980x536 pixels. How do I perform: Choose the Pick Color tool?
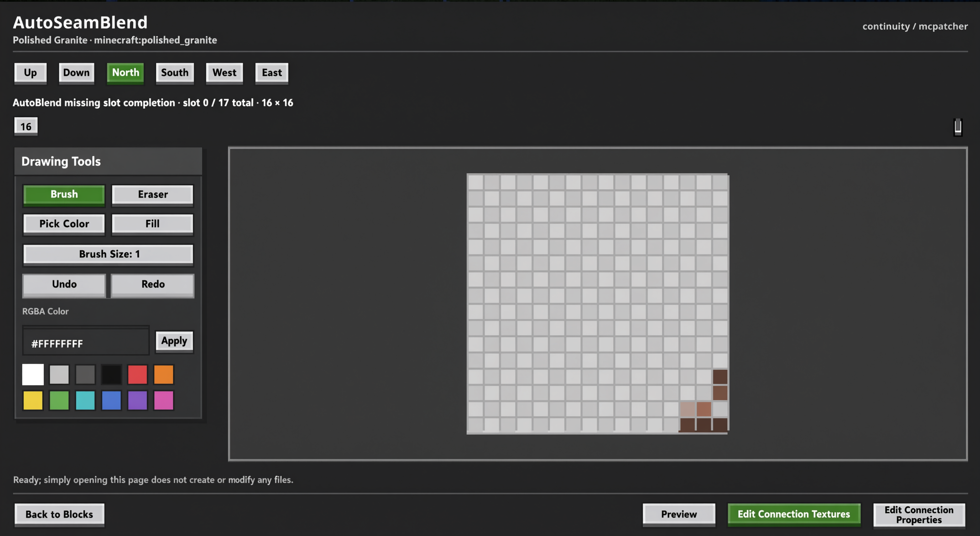point(64,224)
